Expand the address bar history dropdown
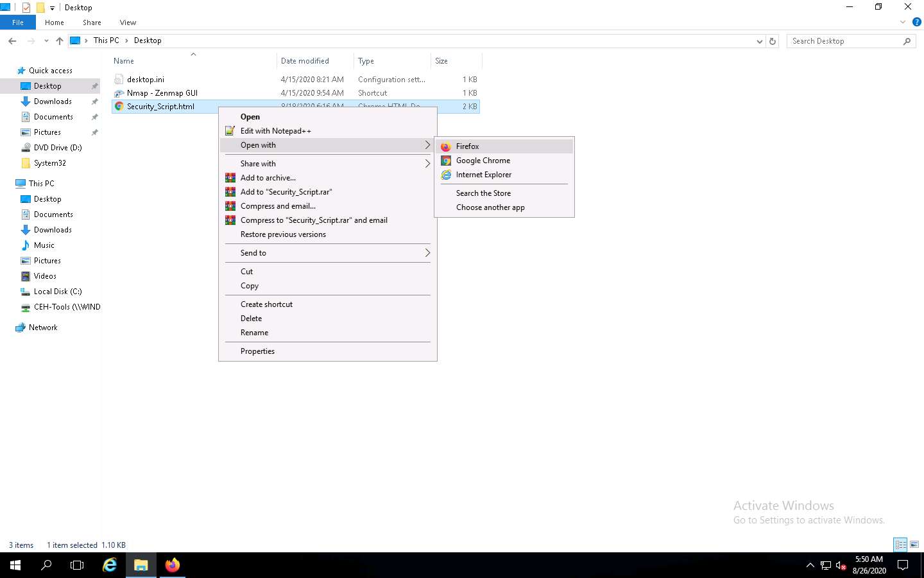The height and width of the screenshot is (578, 924). click(x=760, y=40)
